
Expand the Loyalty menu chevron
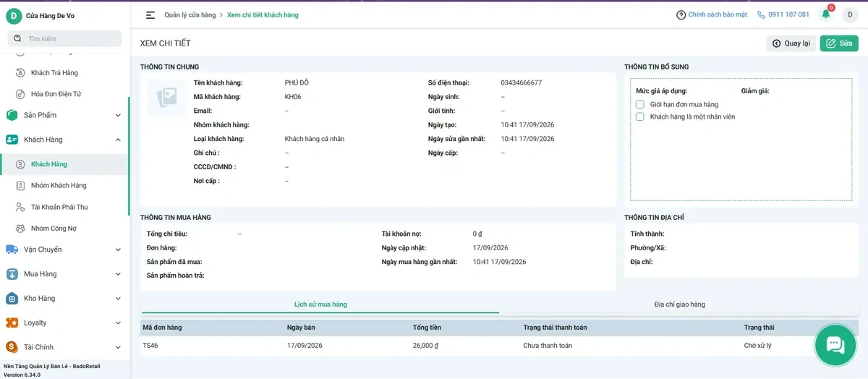click(118, 323)
